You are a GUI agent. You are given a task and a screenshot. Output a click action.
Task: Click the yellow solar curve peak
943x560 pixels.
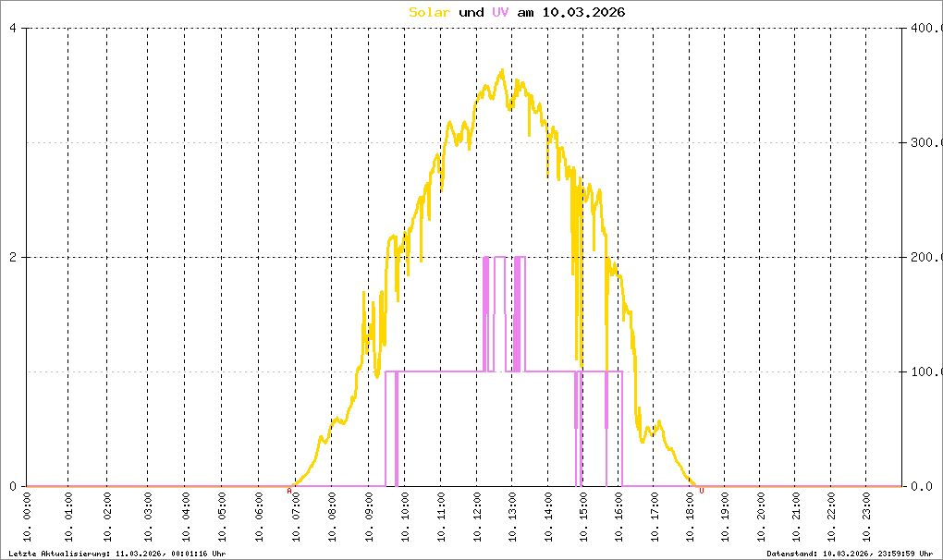502,70
